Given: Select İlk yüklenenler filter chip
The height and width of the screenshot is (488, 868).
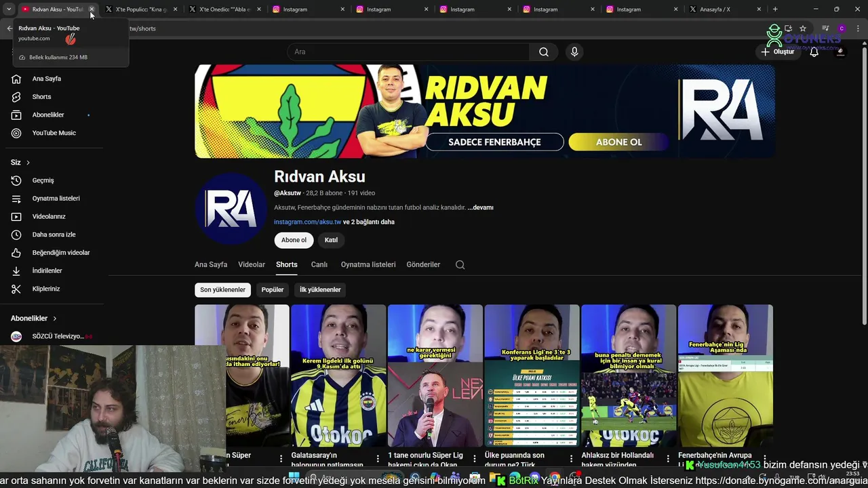Looking at the screenshot, I should [320, 290].
